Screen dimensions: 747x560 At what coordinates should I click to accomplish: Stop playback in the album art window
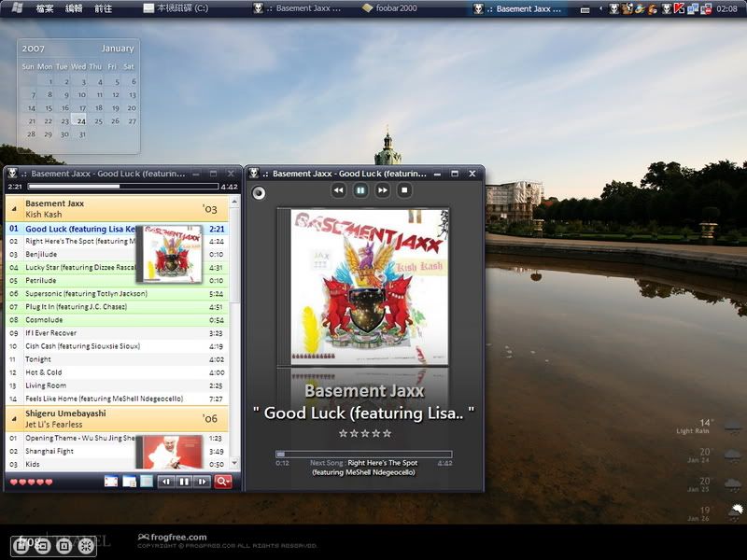pyautogui.click(x=404, y=190)
